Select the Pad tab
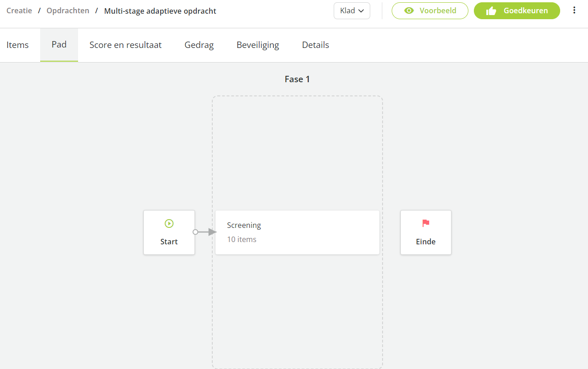This screenshot has width=588, height=369. click(x=59, y=45)
